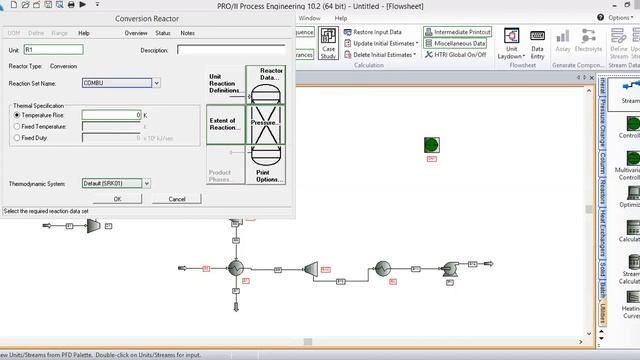
Task: Select Optimizer icon in PFD palette
Action: pos(631,197)
